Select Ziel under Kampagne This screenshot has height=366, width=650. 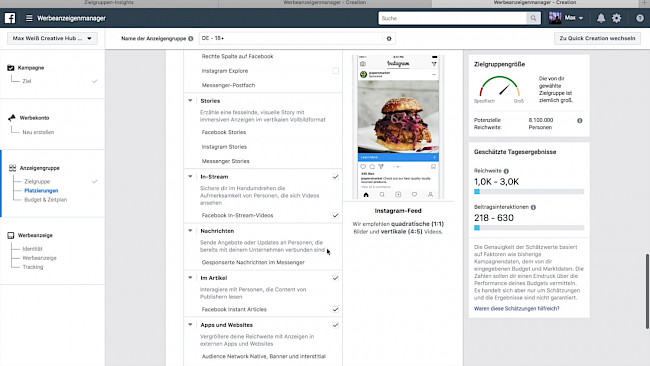click(27, 81)
